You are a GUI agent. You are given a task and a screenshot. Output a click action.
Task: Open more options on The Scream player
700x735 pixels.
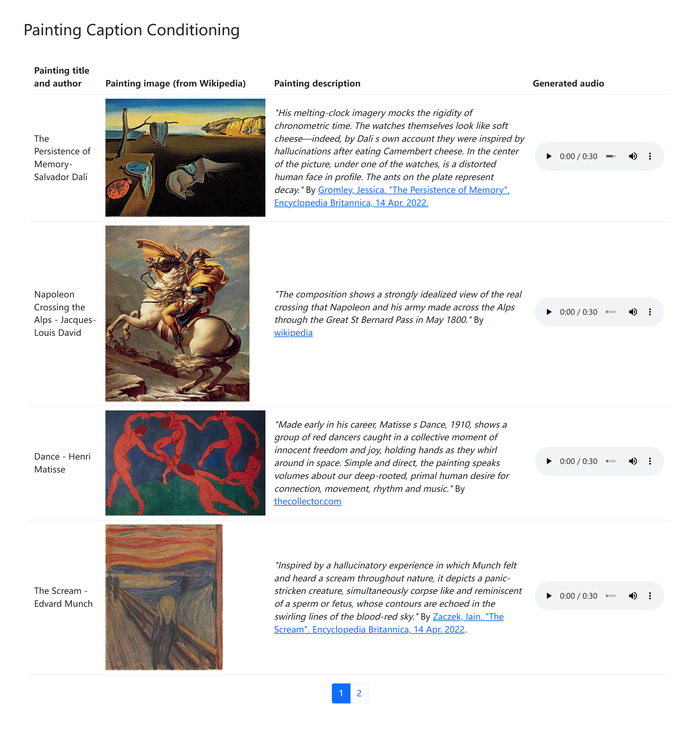[651, 596]
